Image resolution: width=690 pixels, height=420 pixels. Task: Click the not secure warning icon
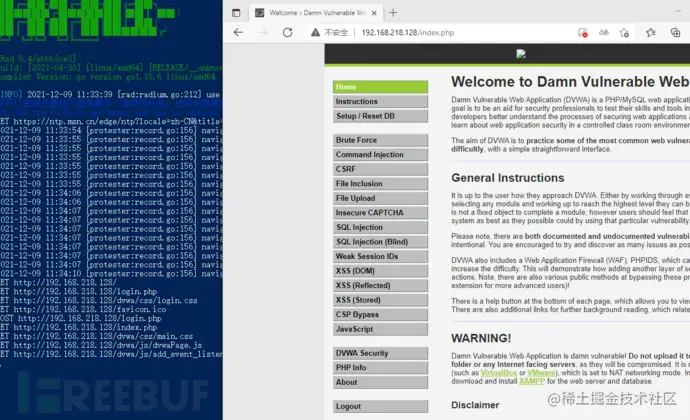coord(315,32)
